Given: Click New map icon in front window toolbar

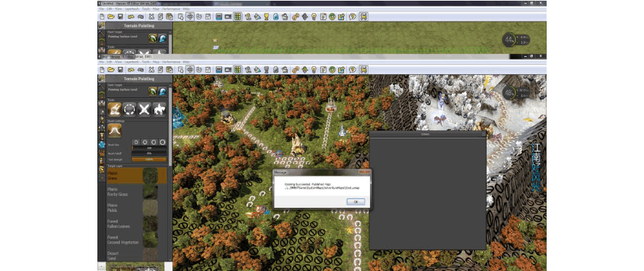Looking at the screenshot, I should [x=102, y=69].
